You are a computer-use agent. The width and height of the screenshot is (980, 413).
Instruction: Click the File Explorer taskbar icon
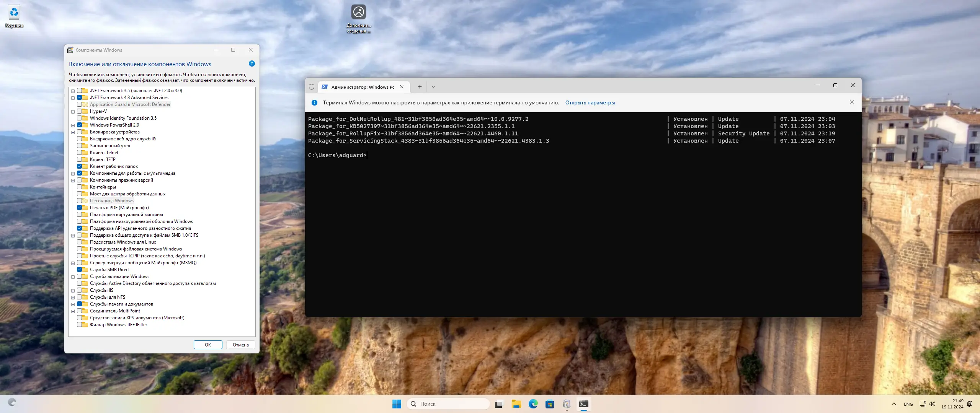point(516,404)
